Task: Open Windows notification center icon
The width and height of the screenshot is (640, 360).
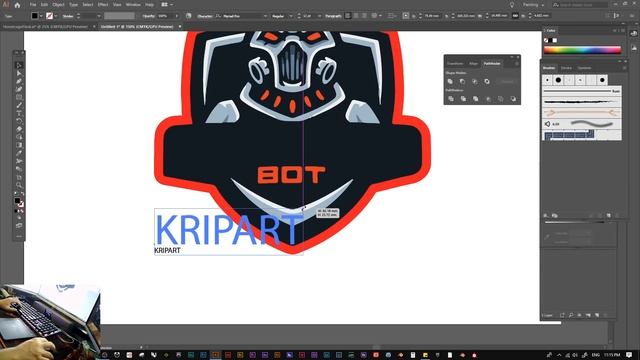Action: click(629, 355)
